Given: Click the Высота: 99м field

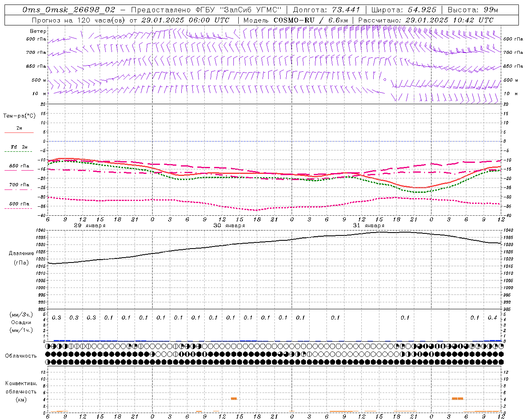Looking at the screenshot, I should click(472, 10).
